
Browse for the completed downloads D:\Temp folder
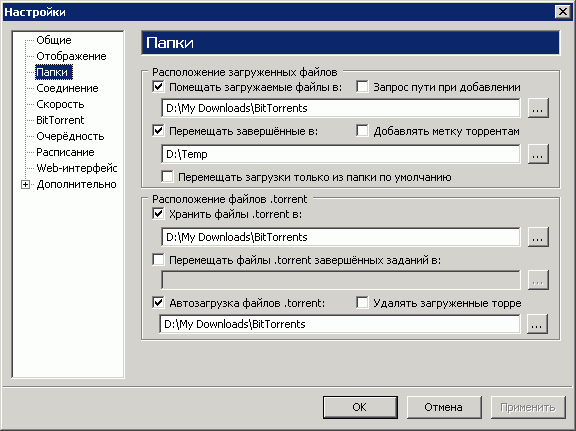tap(538, 154)
